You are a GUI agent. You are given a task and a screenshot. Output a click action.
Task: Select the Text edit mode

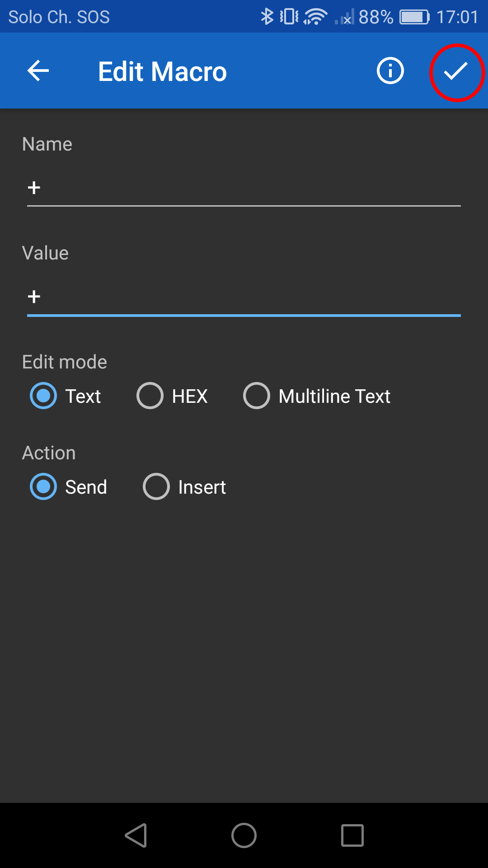(43, 396)
